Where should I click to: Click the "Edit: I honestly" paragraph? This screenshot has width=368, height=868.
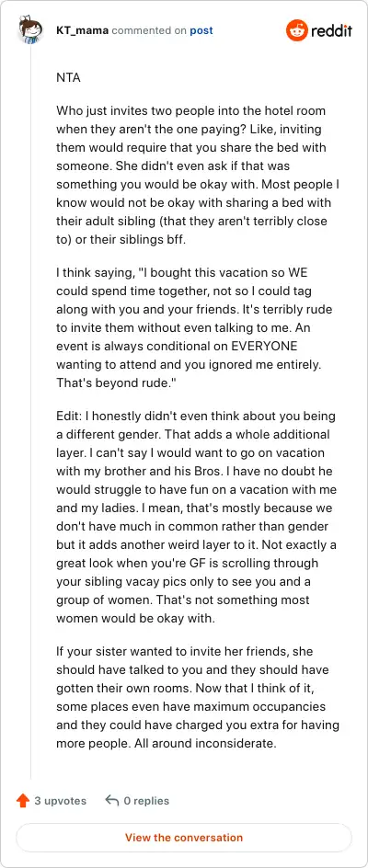coord(197,517)
